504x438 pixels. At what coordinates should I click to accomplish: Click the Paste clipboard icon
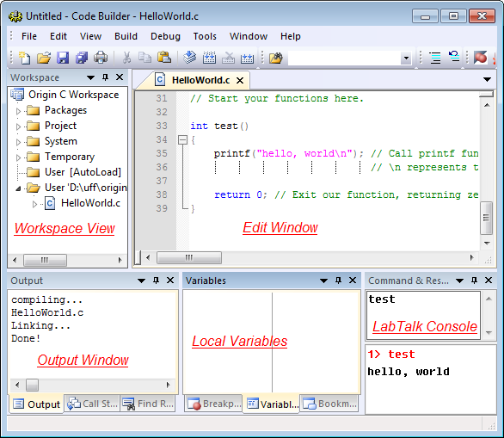[x=164, y=58]
